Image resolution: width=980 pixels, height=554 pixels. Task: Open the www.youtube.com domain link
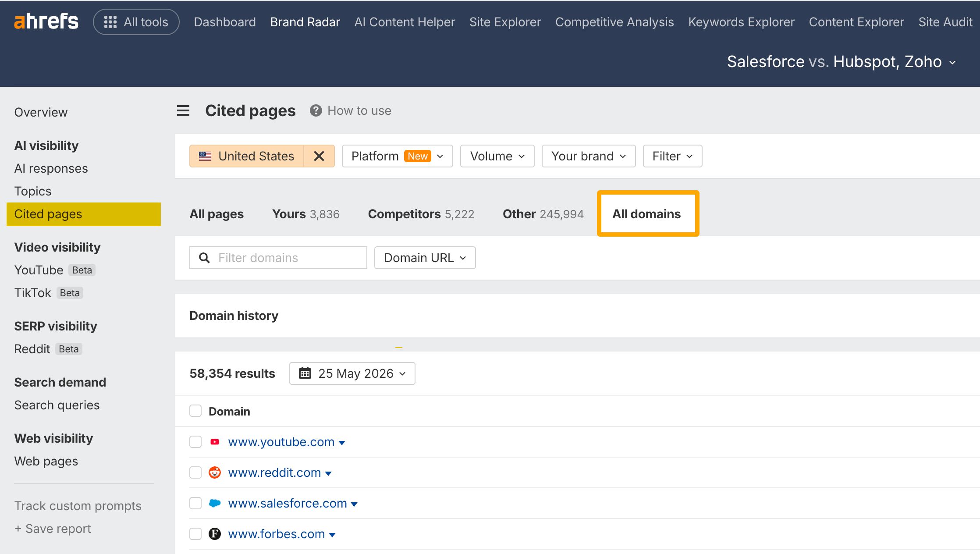281,442
